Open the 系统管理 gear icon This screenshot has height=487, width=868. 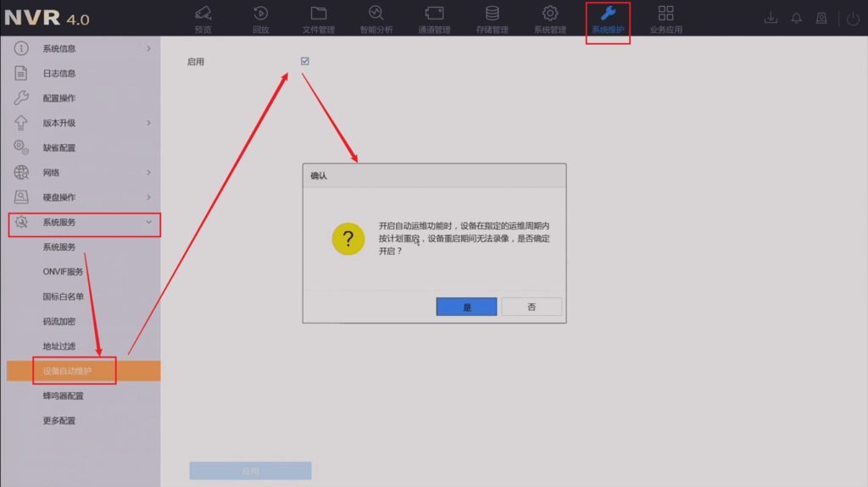pyautogui.click(x=549, y=14)
